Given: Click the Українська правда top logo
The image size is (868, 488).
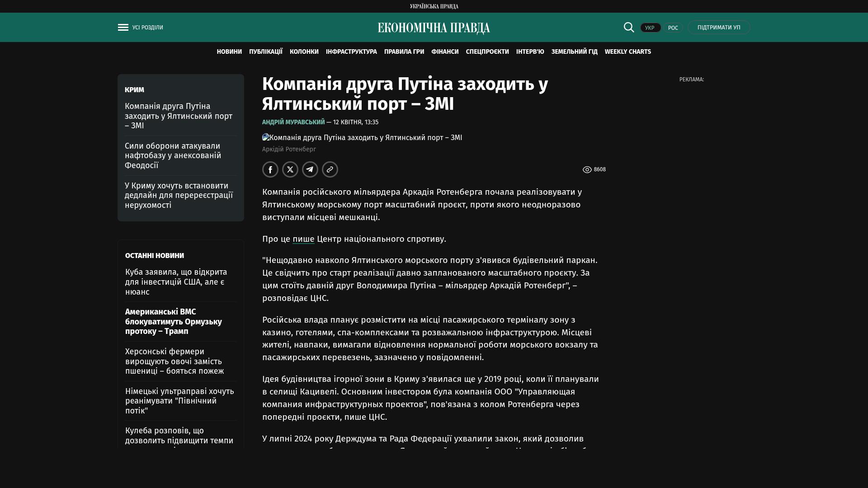Looking at the screenshot, I should pyautogui.click(x=434, y=6).
